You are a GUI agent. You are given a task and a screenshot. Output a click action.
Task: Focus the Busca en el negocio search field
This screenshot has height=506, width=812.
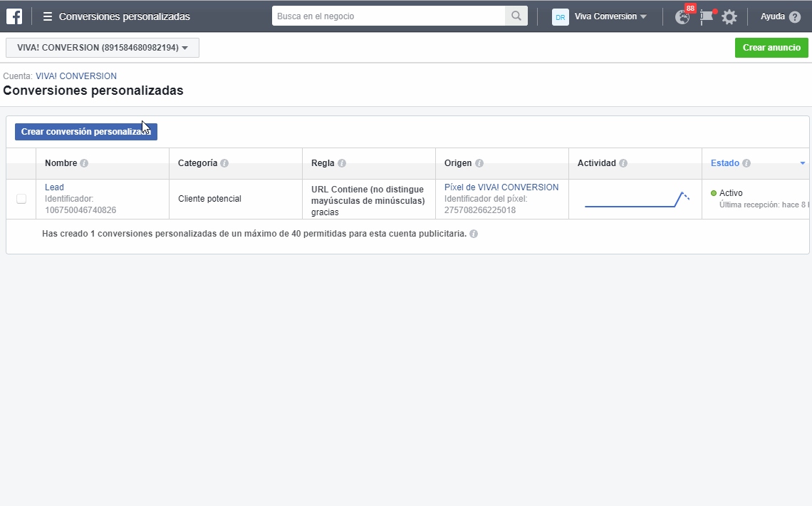388,16
